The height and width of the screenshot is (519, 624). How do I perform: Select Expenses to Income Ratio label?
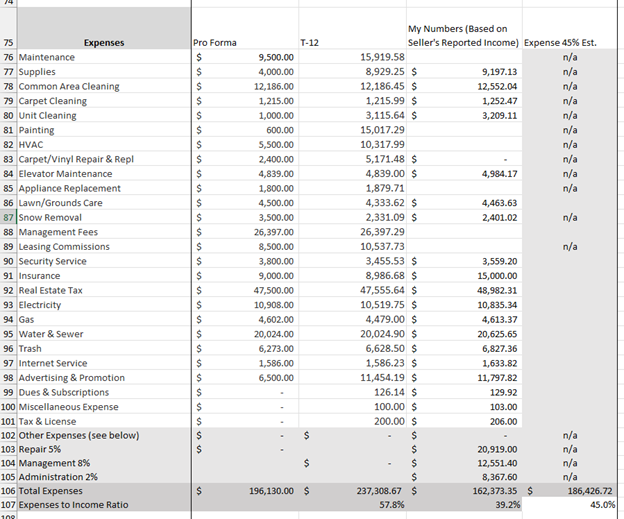click(x=104, y=505)
